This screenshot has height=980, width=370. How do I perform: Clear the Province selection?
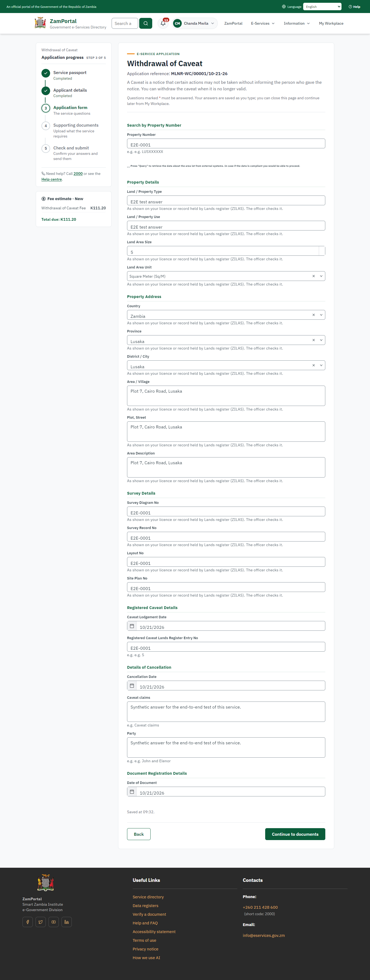[x=313, y=340]
